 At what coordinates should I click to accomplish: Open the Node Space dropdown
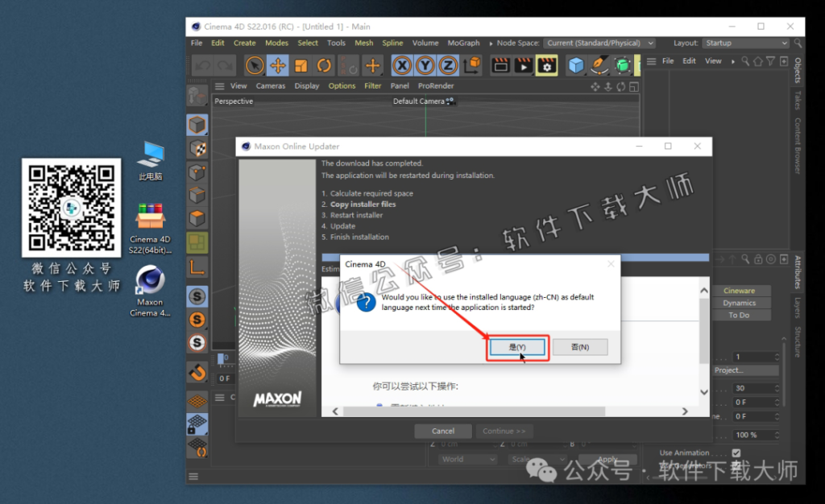pos(599,43)
